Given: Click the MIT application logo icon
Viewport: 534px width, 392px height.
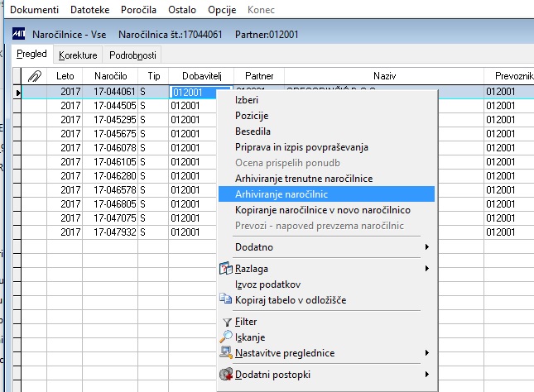Looking at the screenshot, I should (x=18, y=34).
